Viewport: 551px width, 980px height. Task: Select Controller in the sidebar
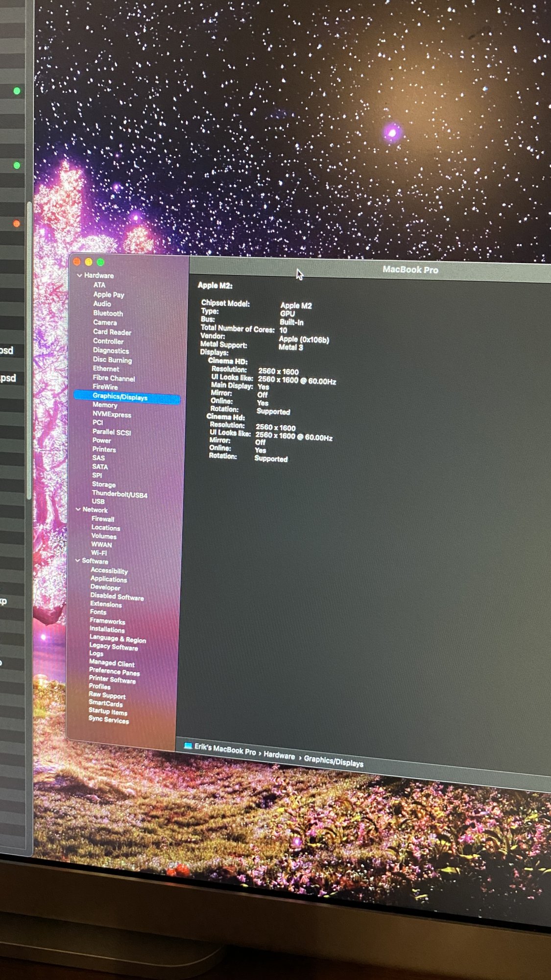coord(108,341)
